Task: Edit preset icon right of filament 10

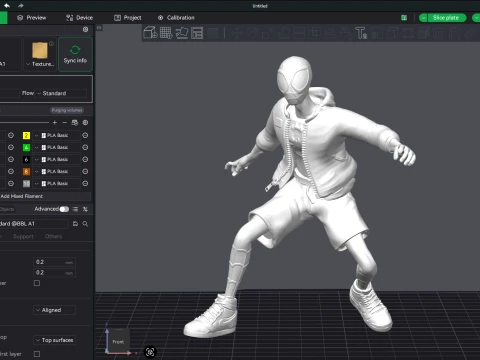Action: click(x=85, y=183)
